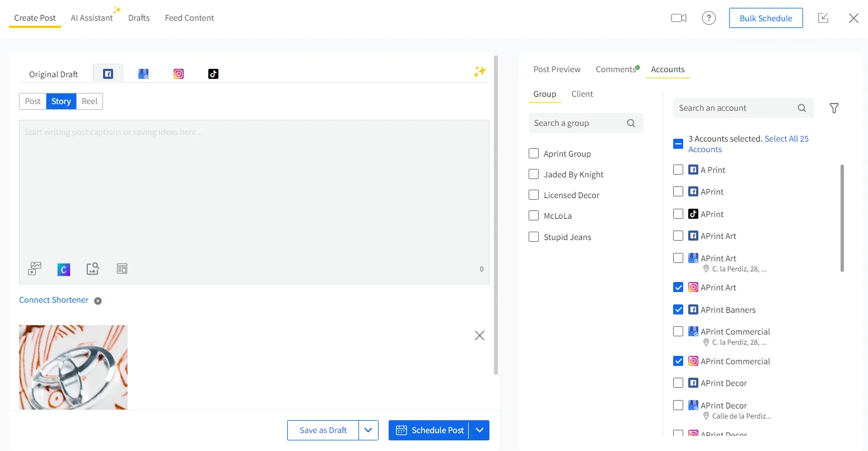Viewport: 868px width, 451px height.
Task: Uncheck the APrint Banners account
Action: [x=678, y=309]
